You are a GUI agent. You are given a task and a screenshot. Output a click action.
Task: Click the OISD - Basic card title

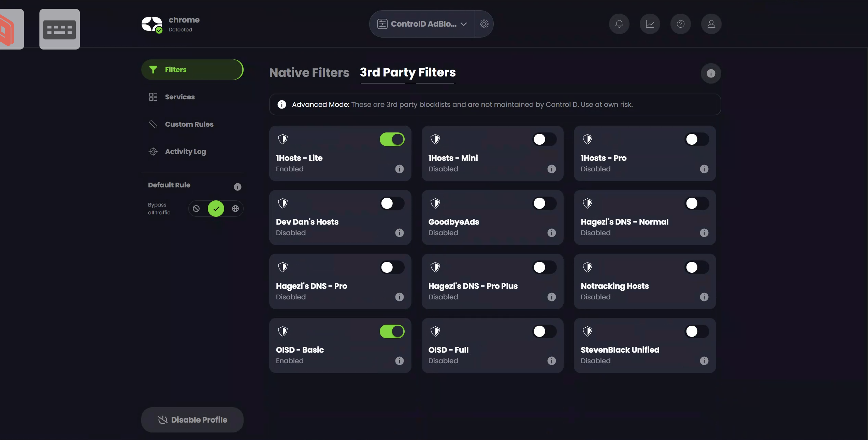[300, 350]
